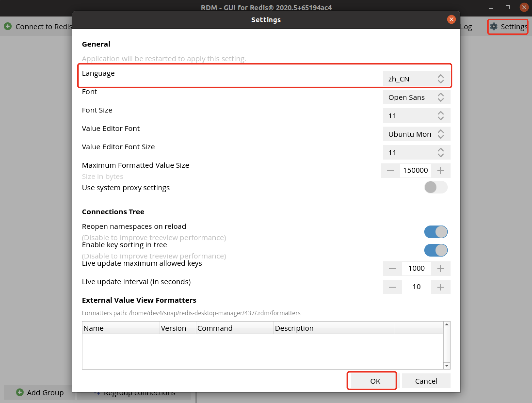Image resolution: width=532 pixels, height=403 pixels.
Task: Enable Use system proxy settings toggle
Action: click(435, 187)
